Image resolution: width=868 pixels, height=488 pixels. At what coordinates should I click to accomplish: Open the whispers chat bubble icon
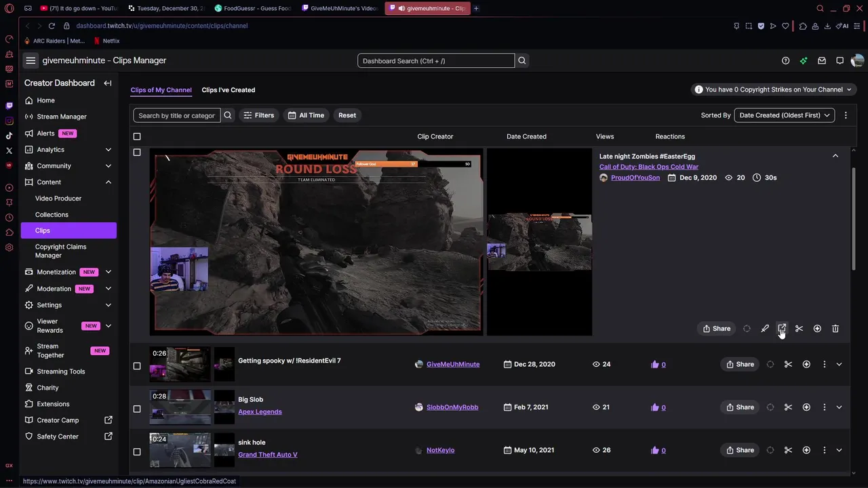[840, 60]
